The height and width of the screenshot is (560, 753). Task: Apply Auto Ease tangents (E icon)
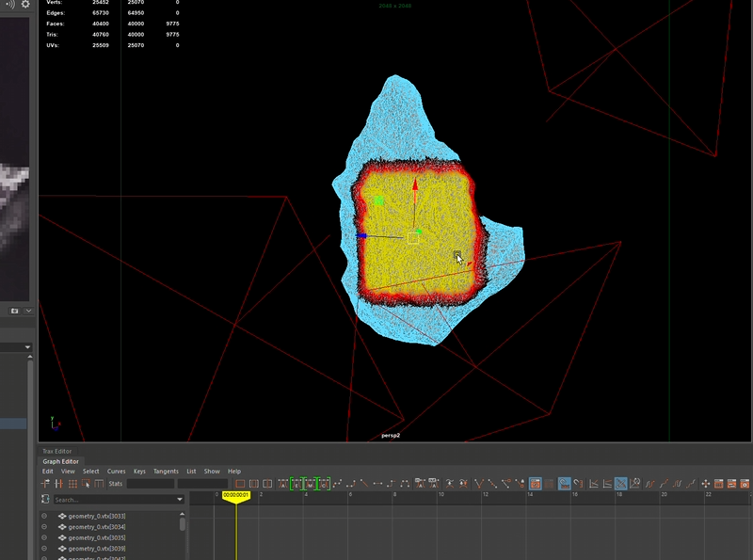[296, 484]
